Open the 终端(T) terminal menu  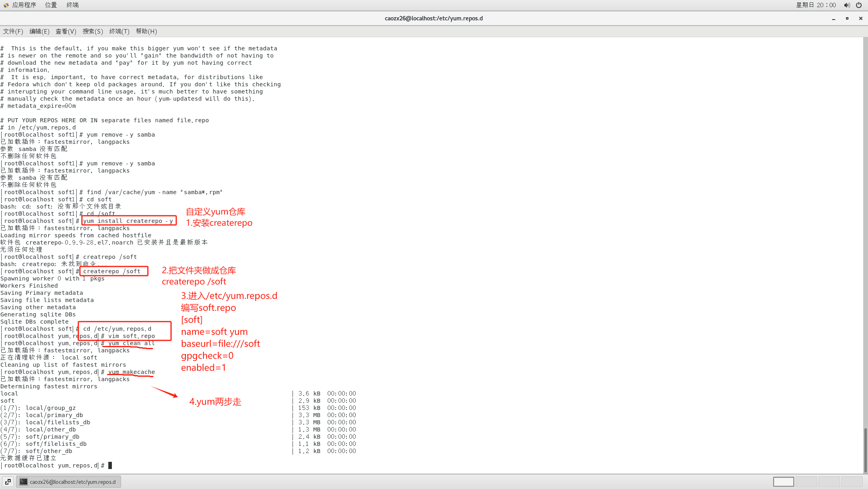(x=119, y=31)
